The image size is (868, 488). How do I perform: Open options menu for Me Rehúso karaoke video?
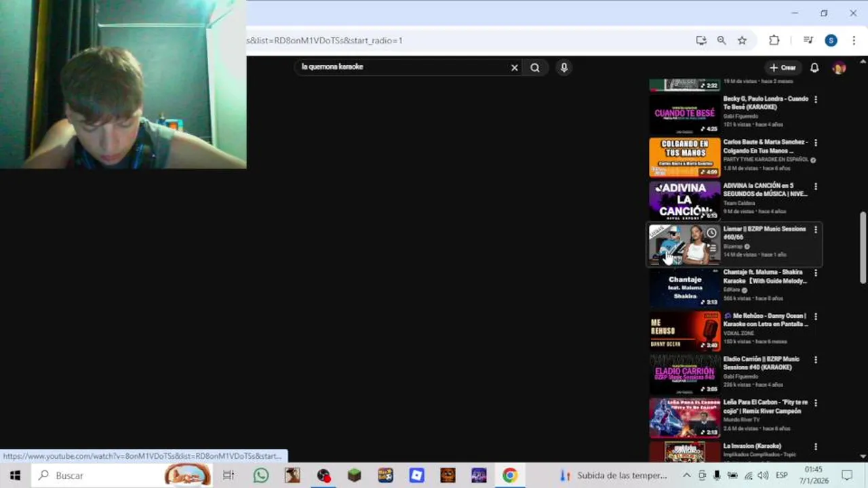click(x=815, y=317)
